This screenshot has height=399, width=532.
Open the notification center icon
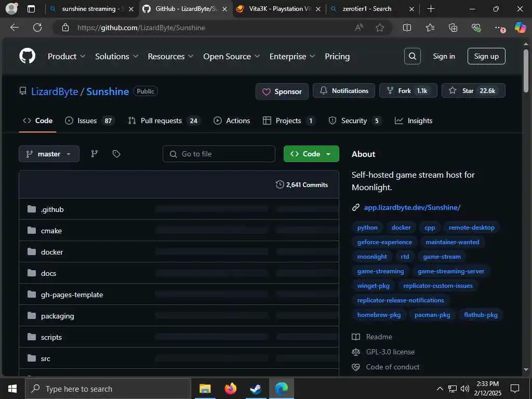[x=515, y=389]
